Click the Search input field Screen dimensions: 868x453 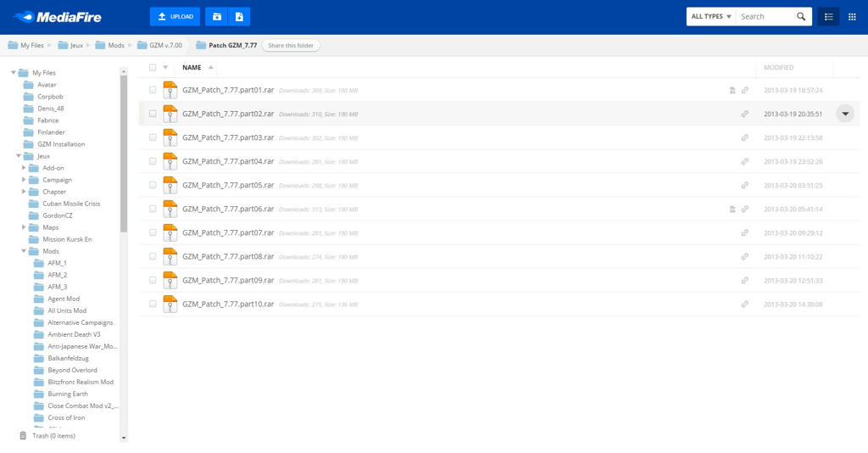[765, 17]
